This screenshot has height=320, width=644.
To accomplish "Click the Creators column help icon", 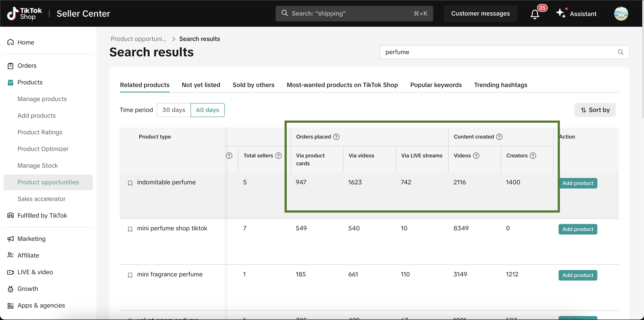I will click(x=533, y=156).
